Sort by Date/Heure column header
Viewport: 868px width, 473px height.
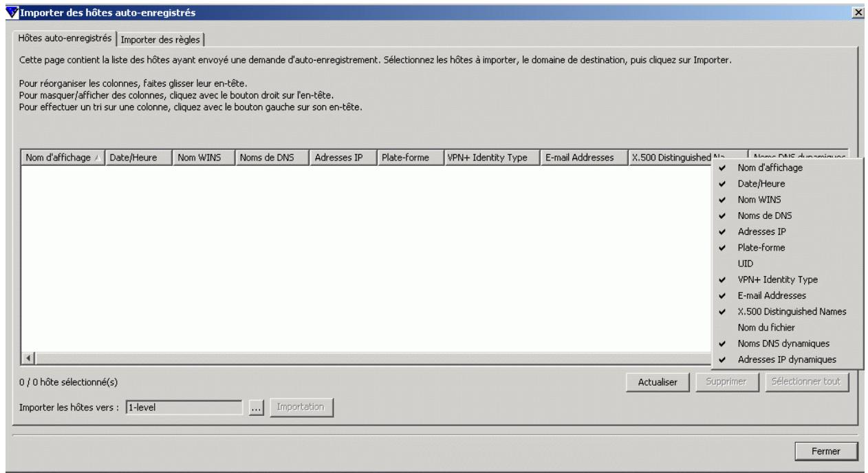tap(138, 158)
